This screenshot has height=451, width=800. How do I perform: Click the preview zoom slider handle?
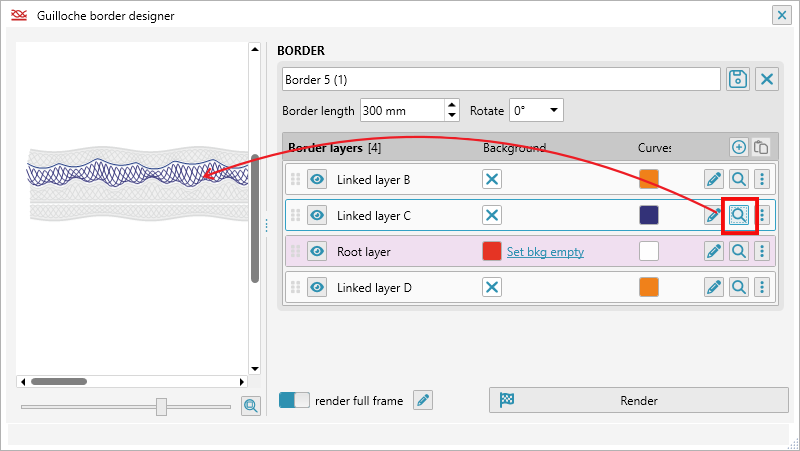pos(161,407)
